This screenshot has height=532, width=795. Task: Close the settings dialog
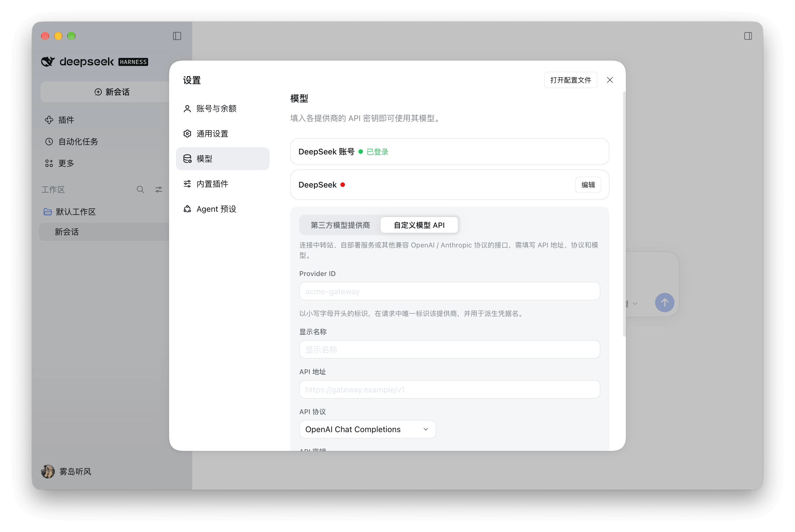click(610, 80)
